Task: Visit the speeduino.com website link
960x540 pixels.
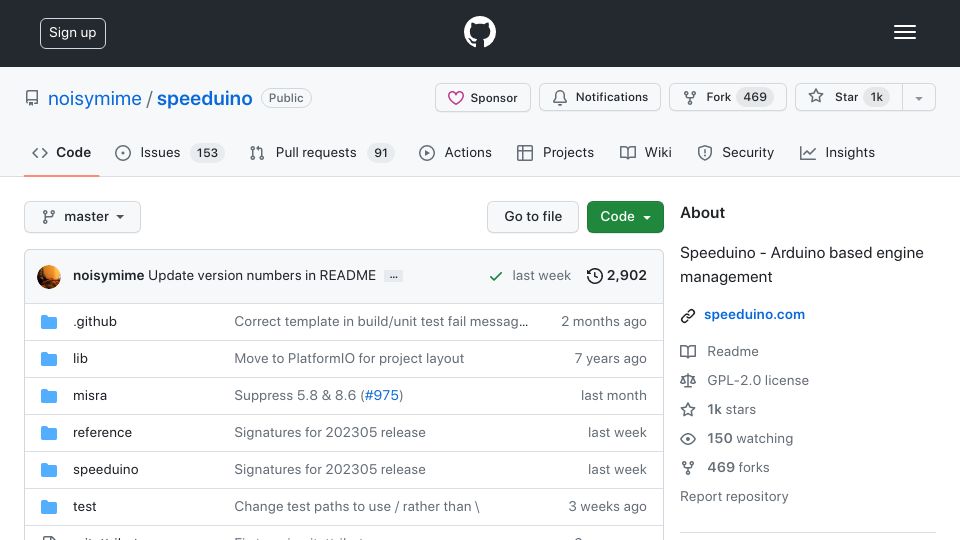Action: coord(754,315)
